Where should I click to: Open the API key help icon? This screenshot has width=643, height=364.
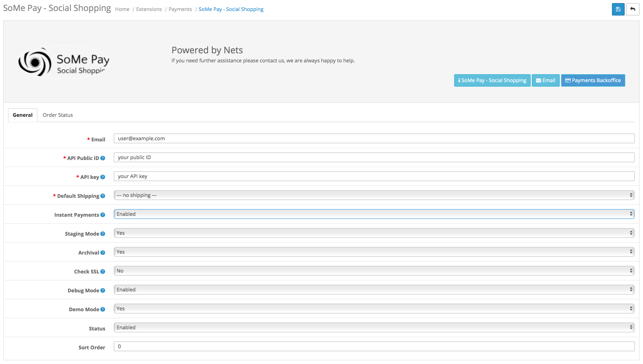coord(103,177)
